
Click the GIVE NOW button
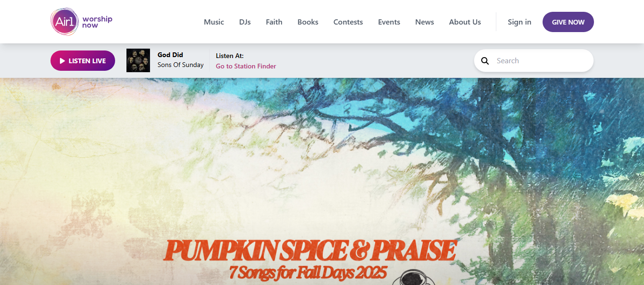pyautogui.click(x=568, y=22)
